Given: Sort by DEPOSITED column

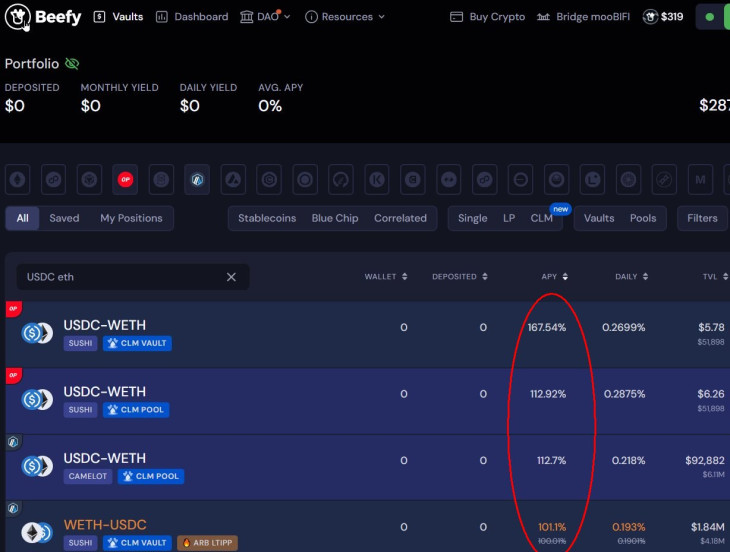Looking at the screenshot, I should coord(460,276).
